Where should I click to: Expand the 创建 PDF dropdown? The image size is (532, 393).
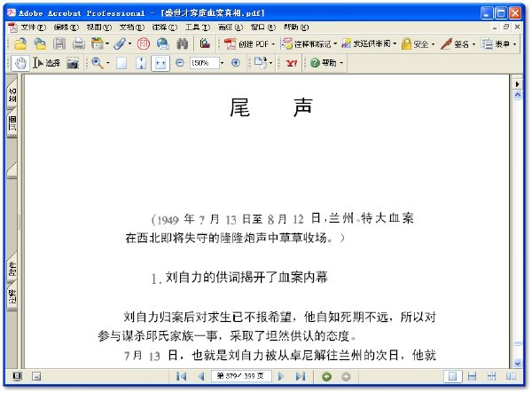[x=273, y=44]
